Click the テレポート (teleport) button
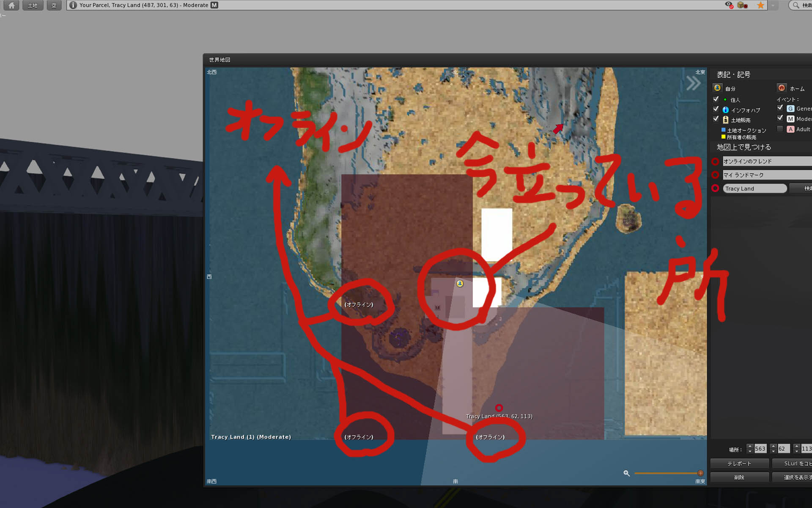Viewport: 812px width, 508px height. coord(739,464)
